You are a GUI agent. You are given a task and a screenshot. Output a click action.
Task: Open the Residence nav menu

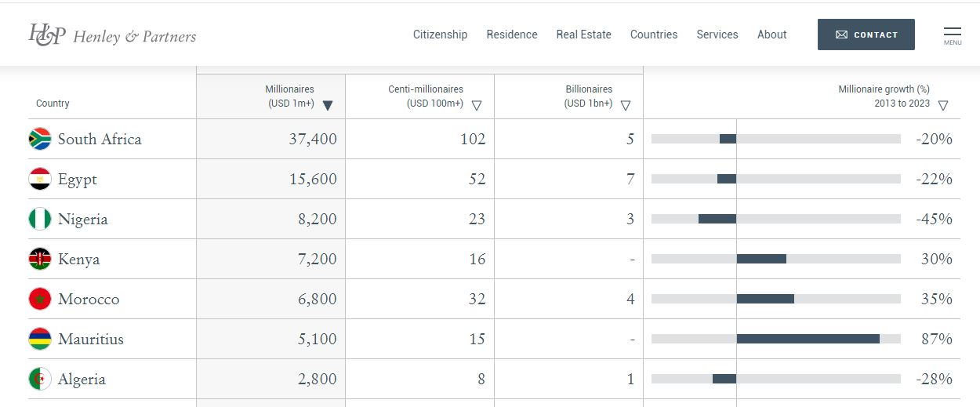click(512, 35)
